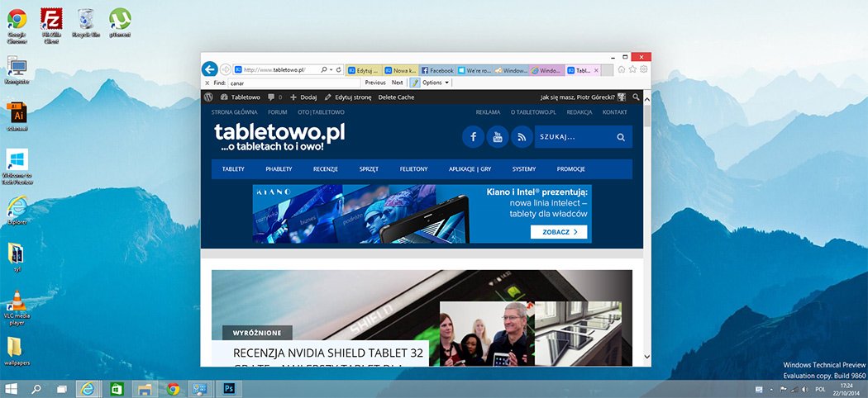Toggle the highlight matches pencil button

coord(415,83)
